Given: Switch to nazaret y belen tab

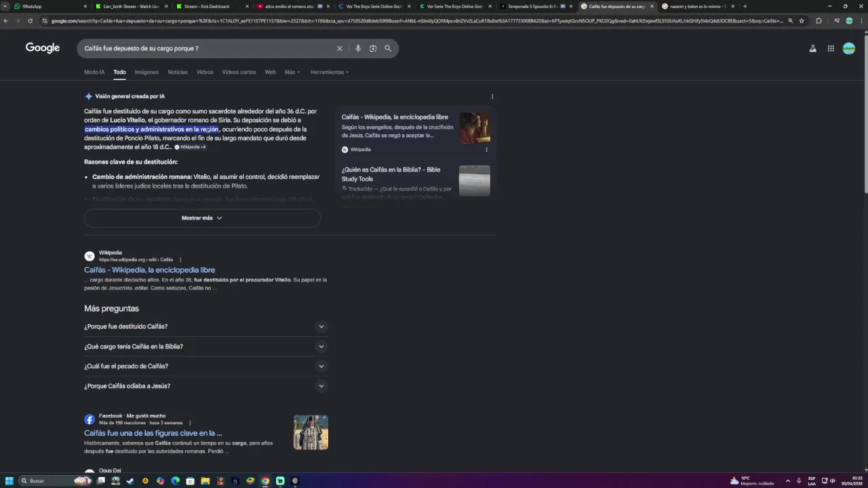Looking at the screenshot, I should click(x=697, y=6).
